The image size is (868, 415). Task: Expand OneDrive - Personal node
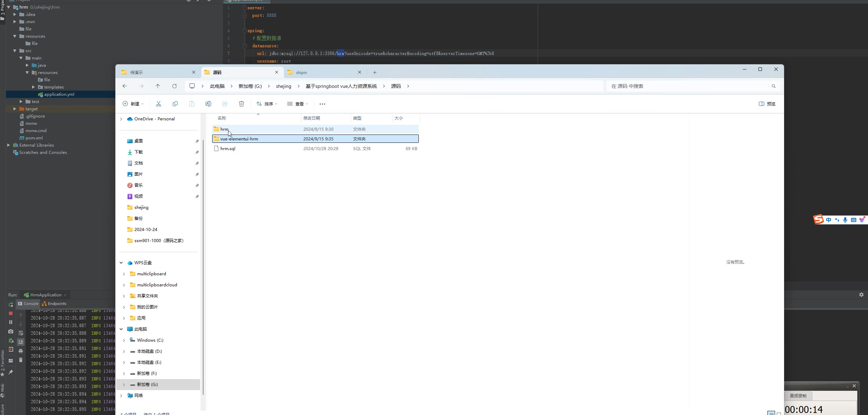pyautogui.click(x=121, y=119)
